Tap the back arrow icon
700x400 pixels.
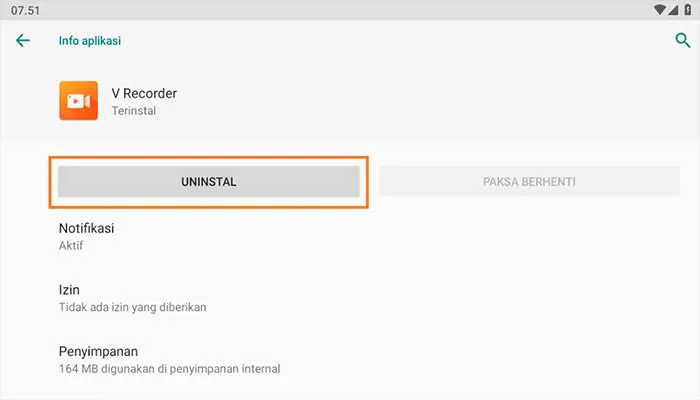[x=22, y=41]
